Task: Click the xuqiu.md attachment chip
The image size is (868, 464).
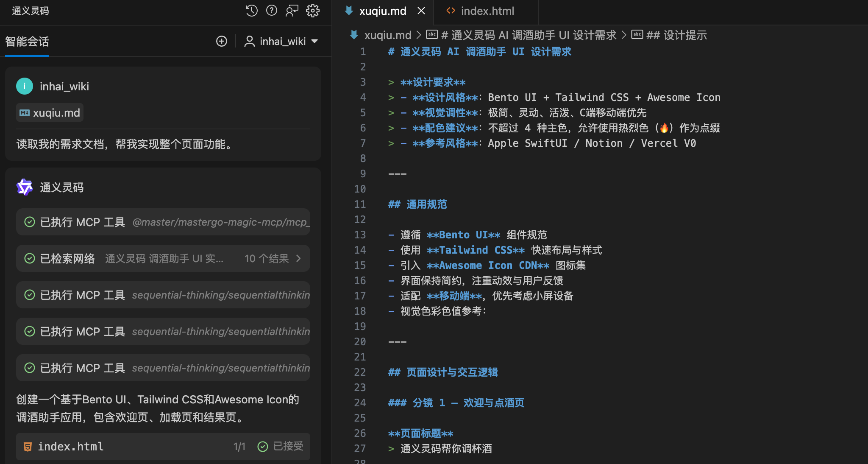Action: tap(50, 113)
